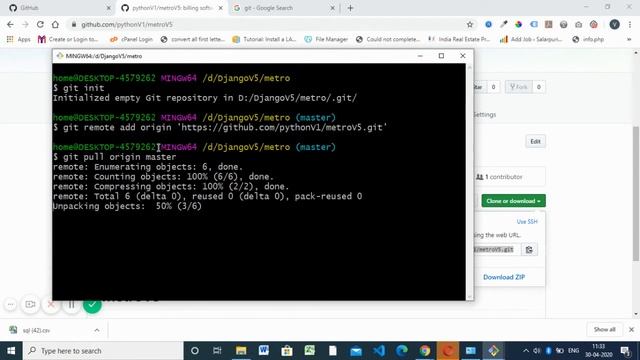
Task: Open the cPanel Login bookmark
Action: 131,39
